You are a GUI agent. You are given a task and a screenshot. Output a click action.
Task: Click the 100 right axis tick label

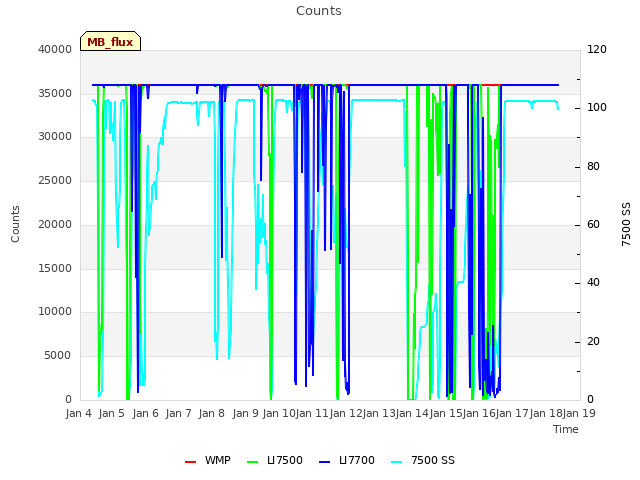pyautogui.click(x=597, y=107)
